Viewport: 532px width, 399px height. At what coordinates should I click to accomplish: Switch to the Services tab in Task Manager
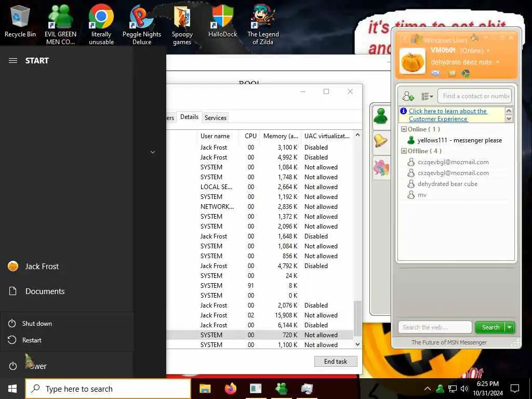coord(216,118)
